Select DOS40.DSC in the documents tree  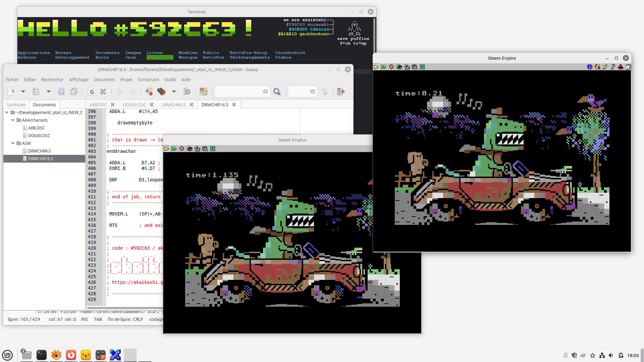point(39,135)
